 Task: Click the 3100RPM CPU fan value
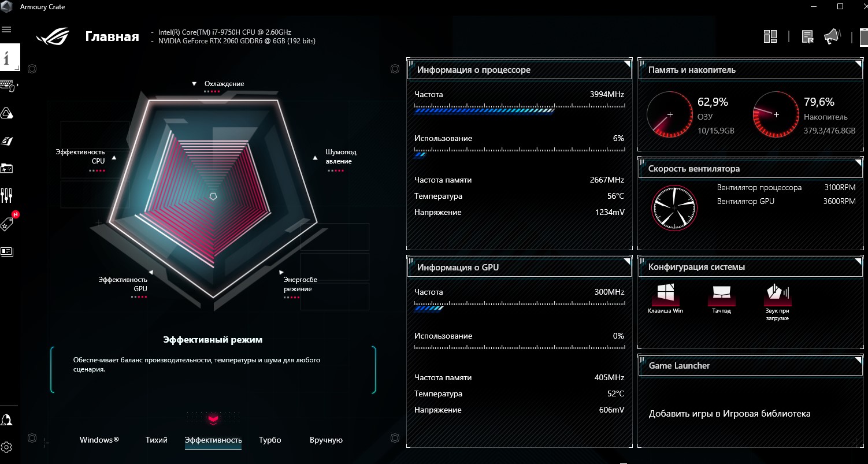840,188
